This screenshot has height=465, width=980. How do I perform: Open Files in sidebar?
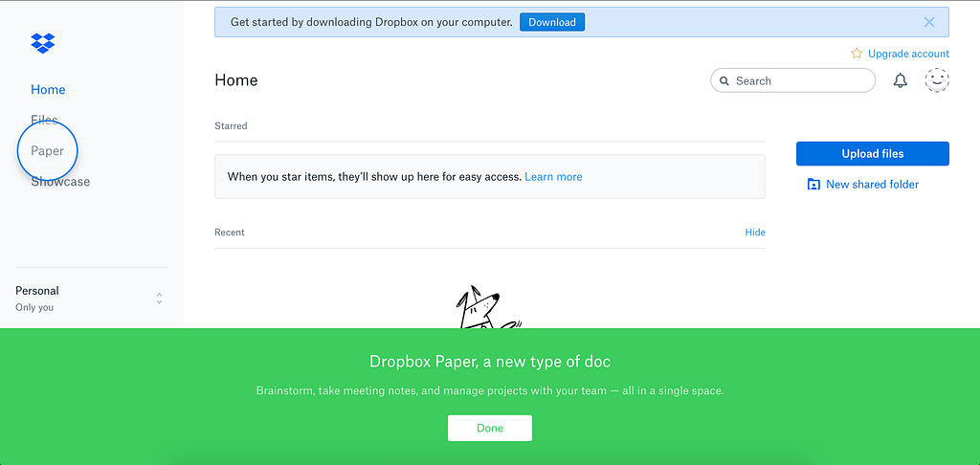44,120
